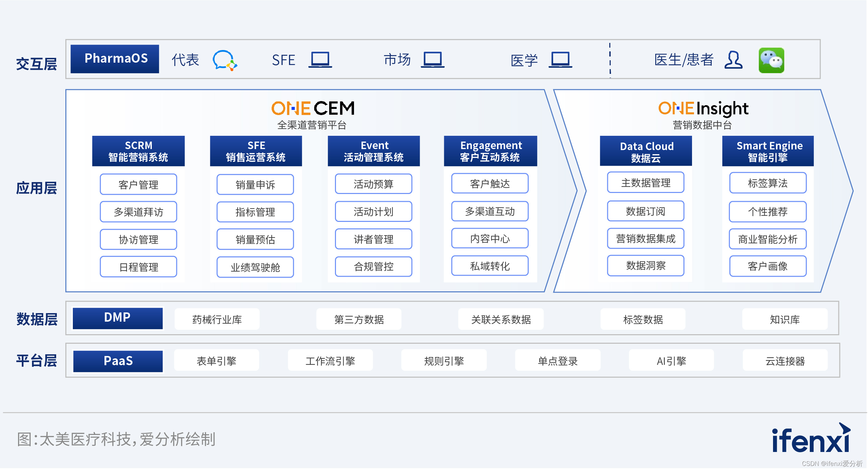868x470 pixels.
Task: Open the Event 活动管理系统 header
Action: coord(374,151)
